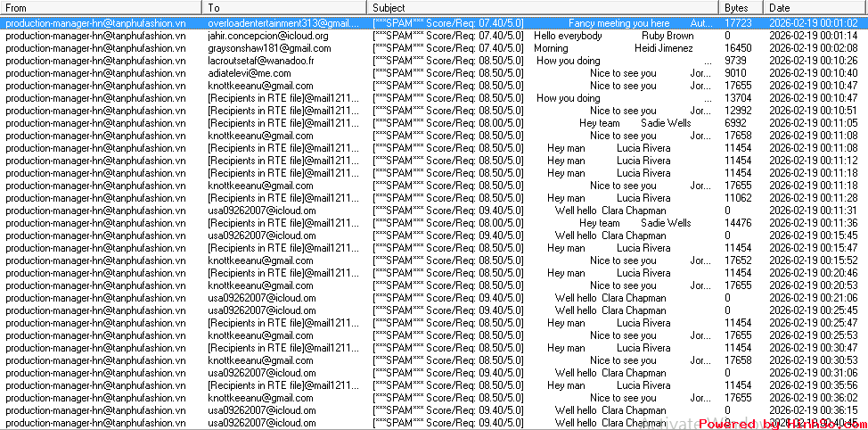Viewport: 868px width, 430px height.
Task: Click 'Hey team Sadie Wells' in the 14476-byte row
Action: point(635,223)
